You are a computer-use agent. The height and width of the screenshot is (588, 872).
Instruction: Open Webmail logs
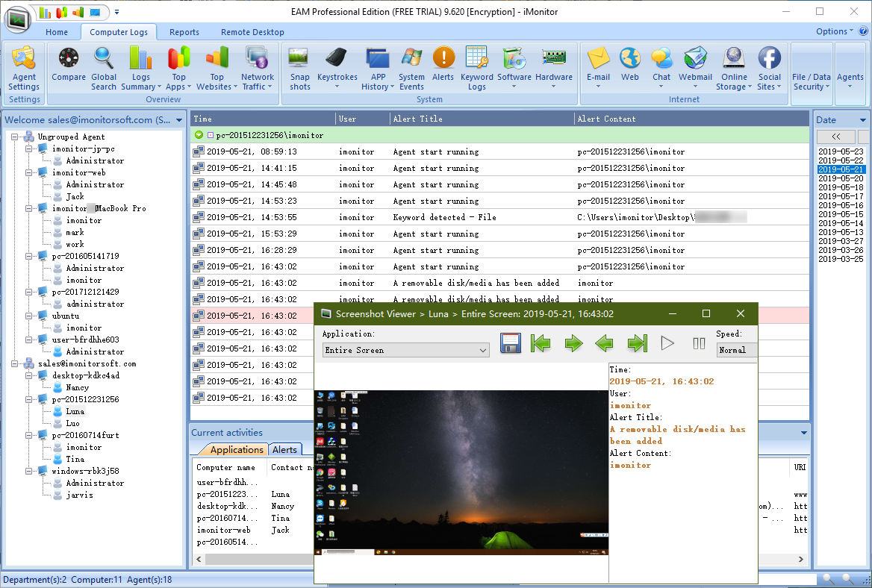click(695, 69)
